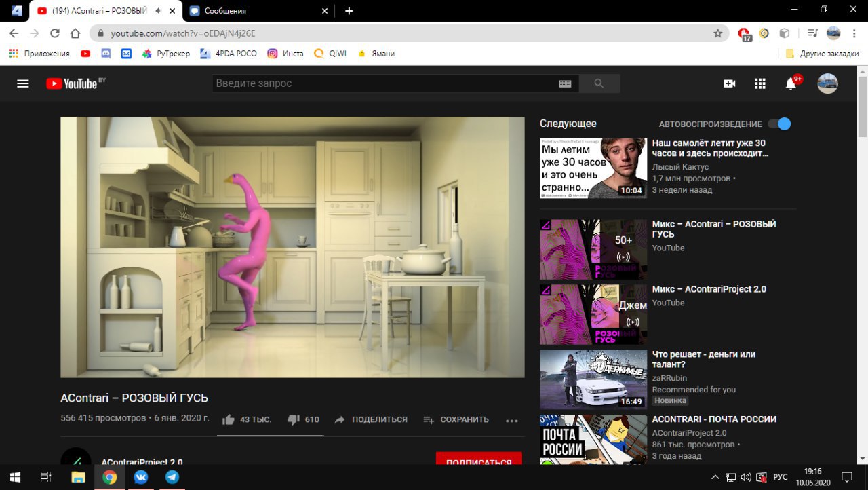
Task: Open the volume control in system tray
Action: pyautogui.click(x=746, y=477)
